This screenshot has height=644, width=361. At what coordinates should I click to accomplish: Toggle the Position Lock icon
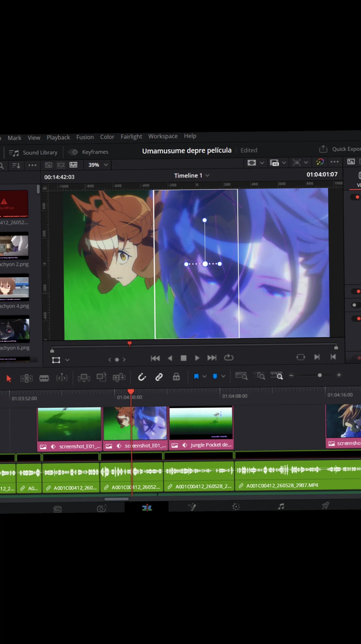[176, 377]
